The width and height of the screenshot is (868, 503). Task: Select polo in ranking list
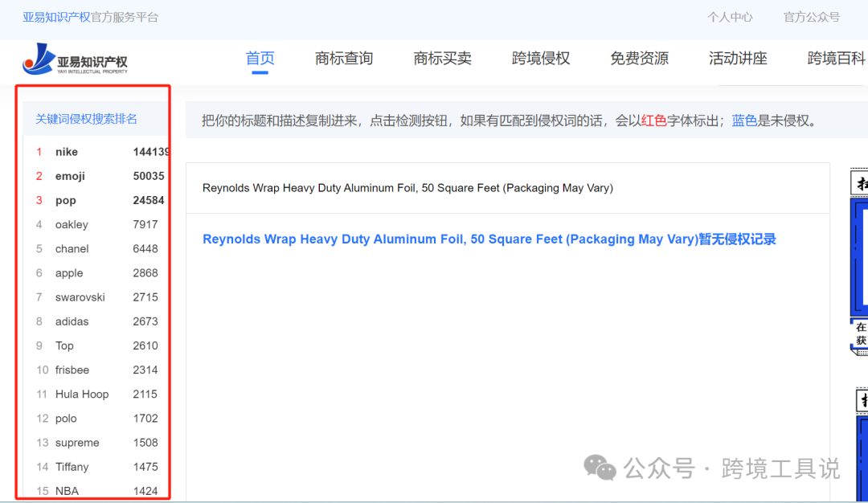pos(66,419)
